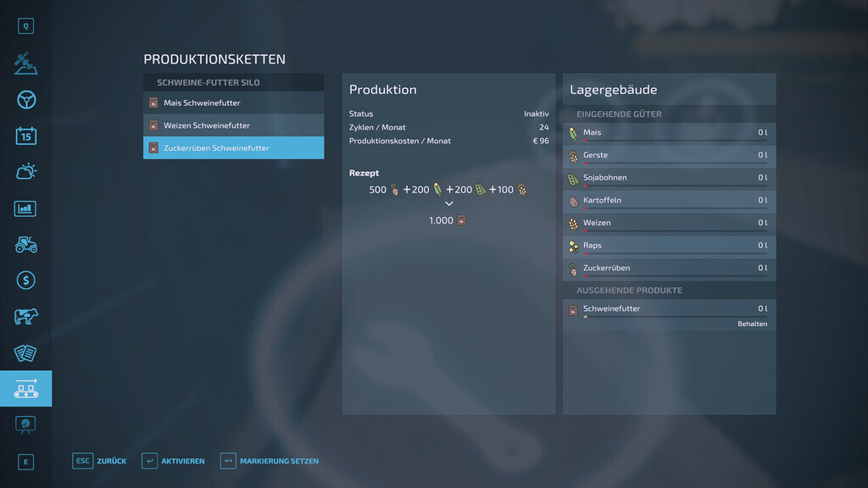This screenshot has height=488, width=868.
Task: Click the Raps fill level bar
Action: pos(676,253)
